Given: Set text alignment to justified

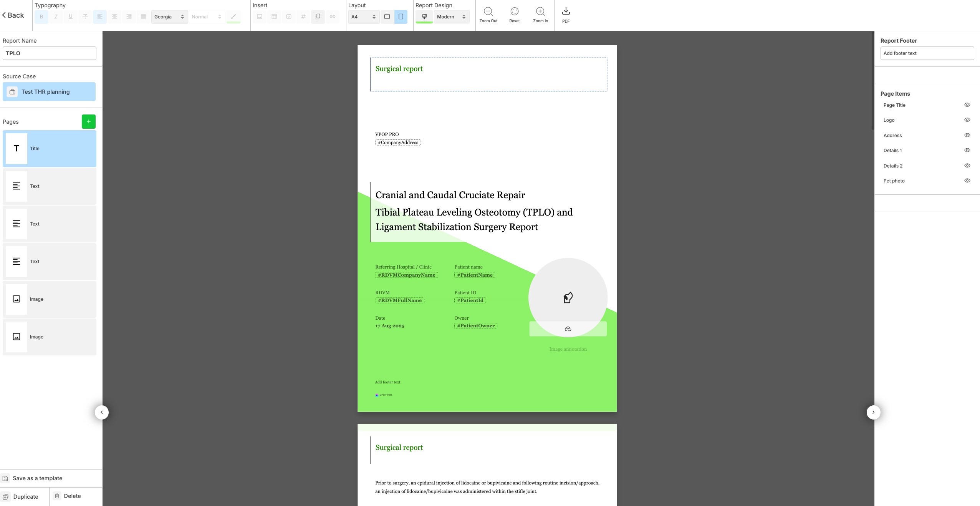Looking at the screenshot, I should (x=144, y=17).
